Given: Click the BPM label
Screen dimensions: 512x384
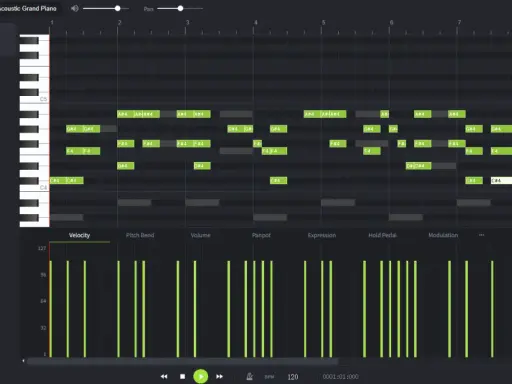Looking at the screenshot, I should [x=269, y=377].
